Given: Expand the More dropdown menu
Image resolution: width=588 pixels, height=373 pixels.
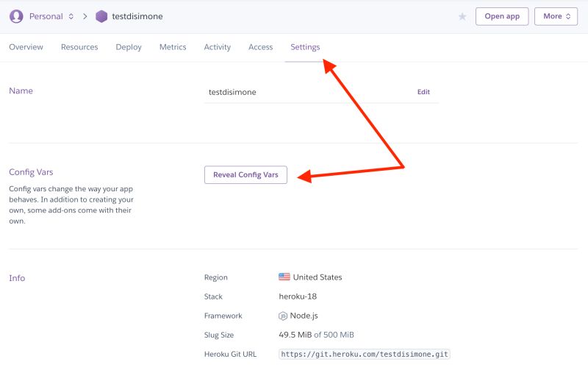Looking at the screenshot, I should (x=556, y=16).
